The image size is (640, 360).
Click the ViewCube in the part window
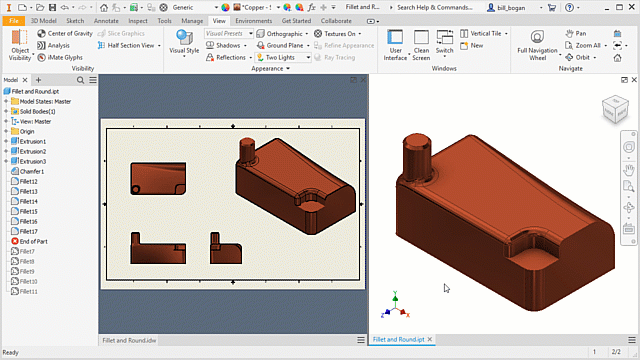pyautogui.click(x=615, y=109)
